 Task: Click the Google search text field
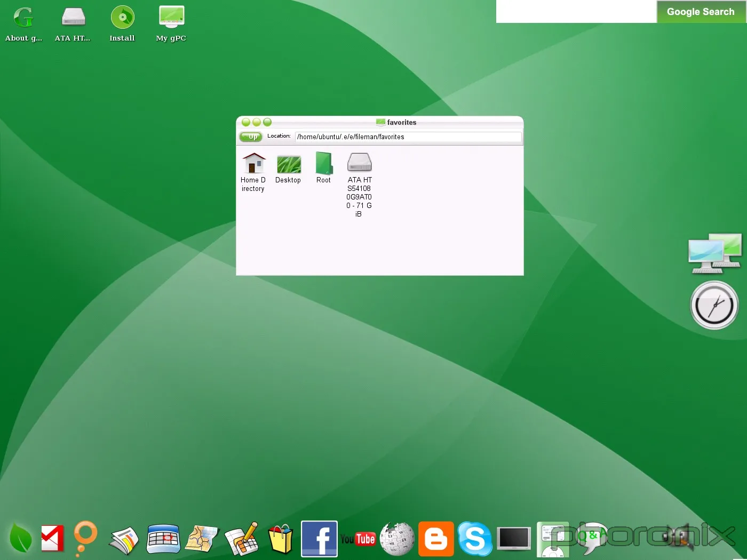coord(576,12)
